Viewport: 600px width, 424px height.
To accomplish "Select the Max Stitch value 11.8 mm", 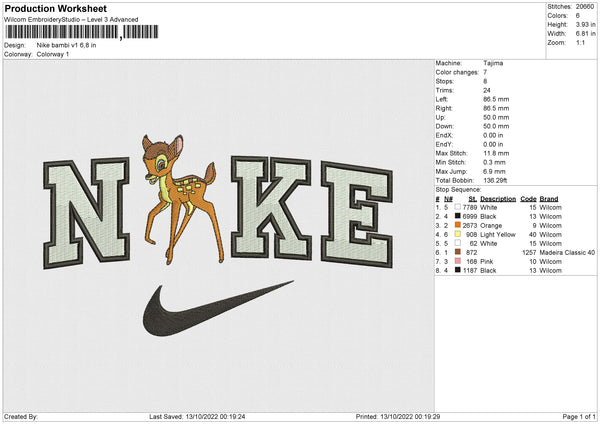I will 496,153.
